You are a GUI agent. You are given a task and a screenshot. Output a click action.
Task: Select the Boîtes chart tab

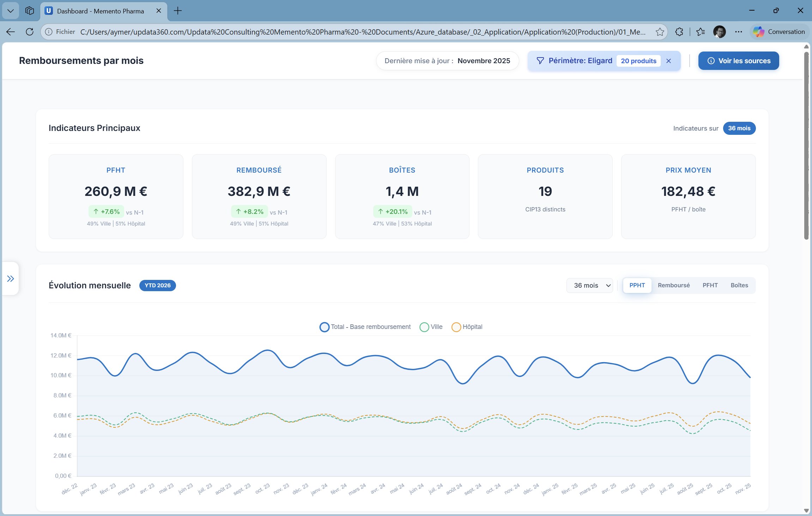739,286
